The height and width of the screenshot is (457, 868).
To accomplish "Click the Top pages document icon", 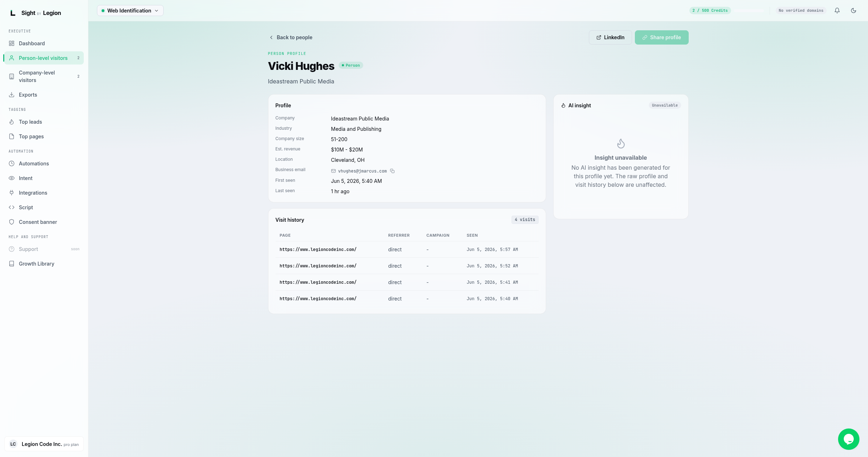I will coord(11,137).
